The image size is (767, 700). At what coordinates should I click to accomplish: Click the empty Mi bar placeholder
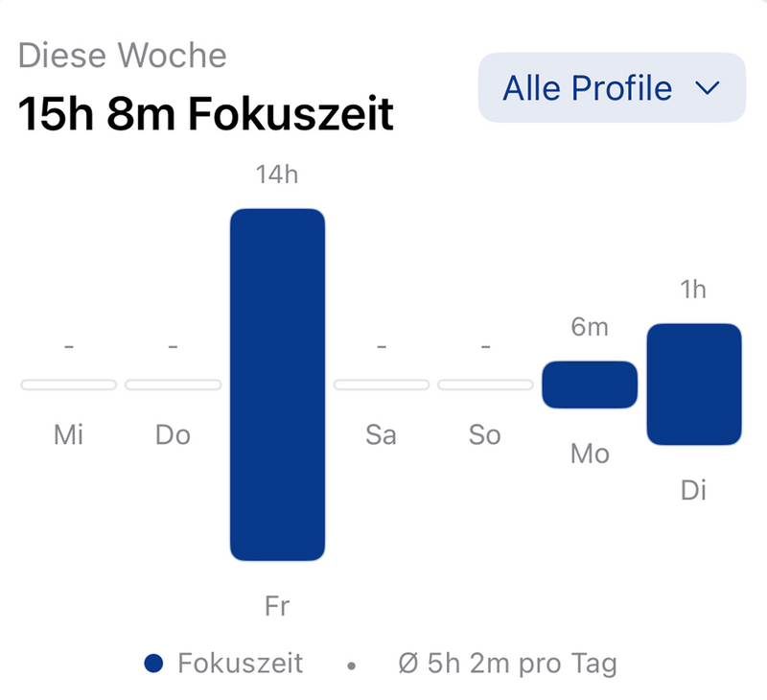click(x=68, y=384)
